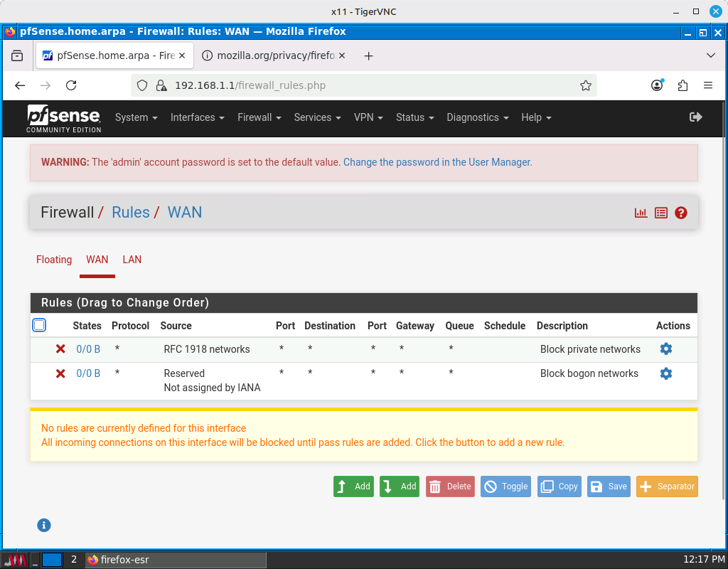
Task: Reload the page with the refresh icon
Action: click(71, 85)
